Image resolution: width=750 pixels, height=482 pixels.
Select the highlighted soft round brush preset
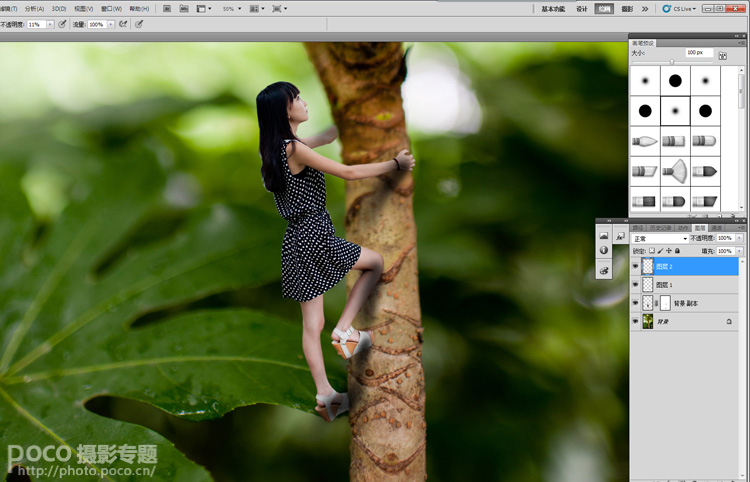[x=675, y=111]
